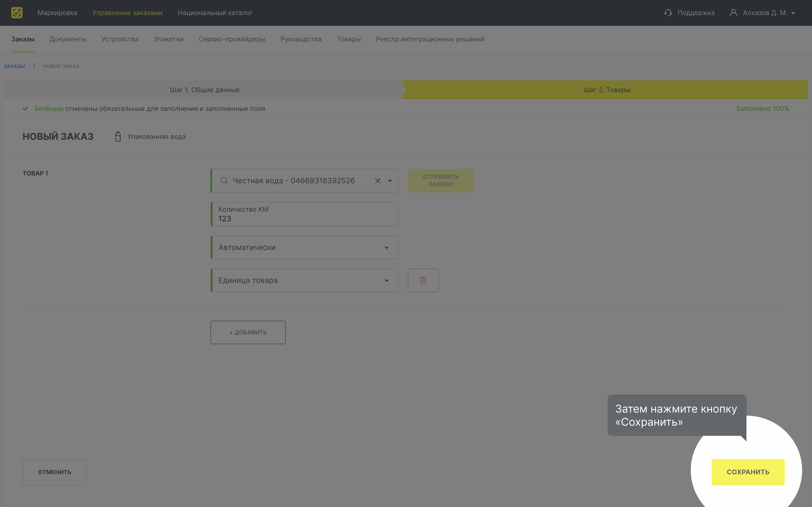The width and height of the screenshot is (812, 507).
Task: Open the Поддержка headset icon
Action: click(x=668, y=13)
